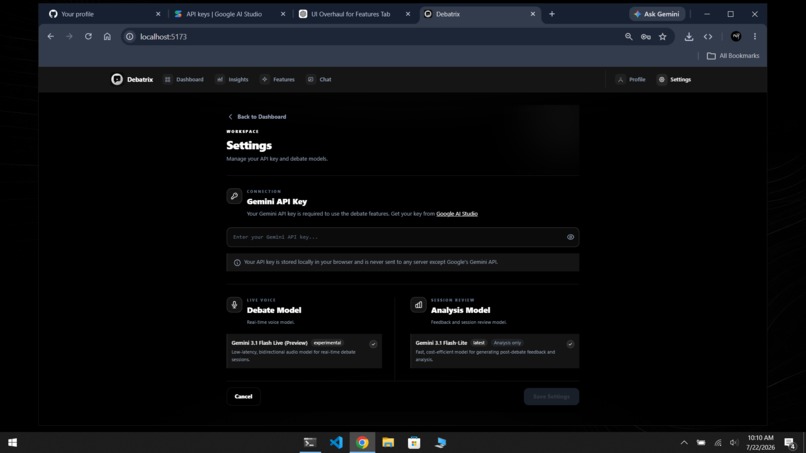The height and width of the screenshot is (453, 806).
Task: Reload the current page
Action: (88, 37)
